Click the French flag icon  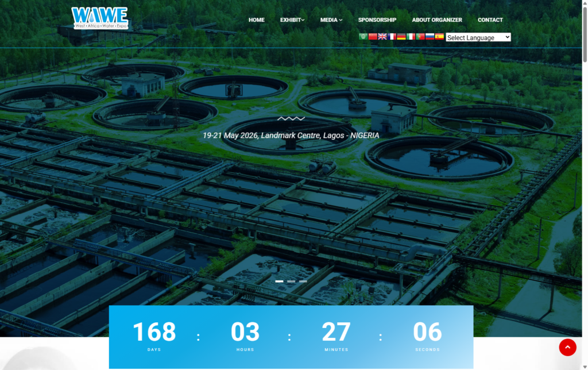tap(392, 37)
